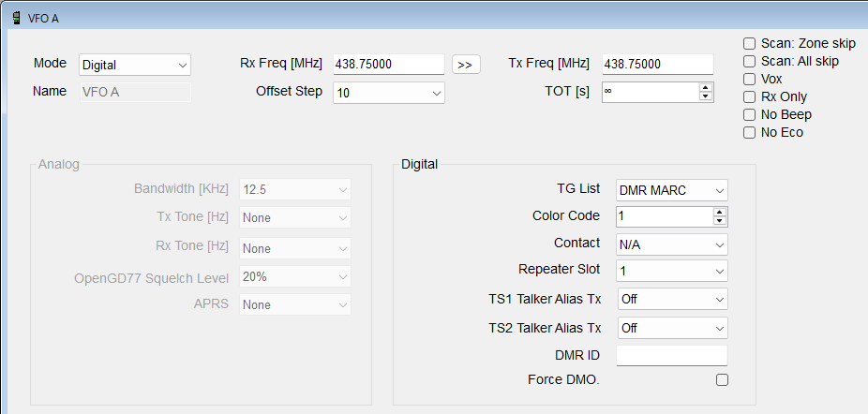Click the radio icon in VFO A title bar
Image resolution: width=868 pixels, height=414 pixels.
[16, 18]
